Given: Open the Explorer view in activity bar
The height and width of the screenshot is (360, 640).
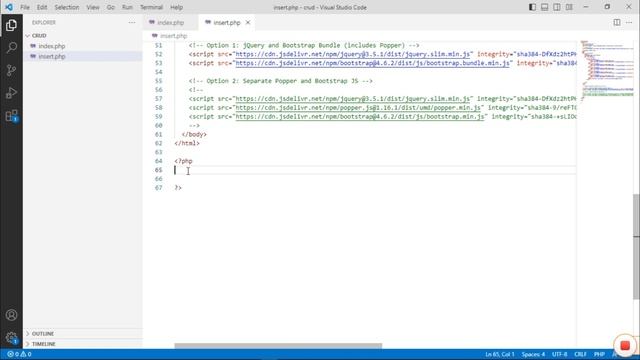Looking at the screenshot, I should pyautogui.click(x=11, y=25).
